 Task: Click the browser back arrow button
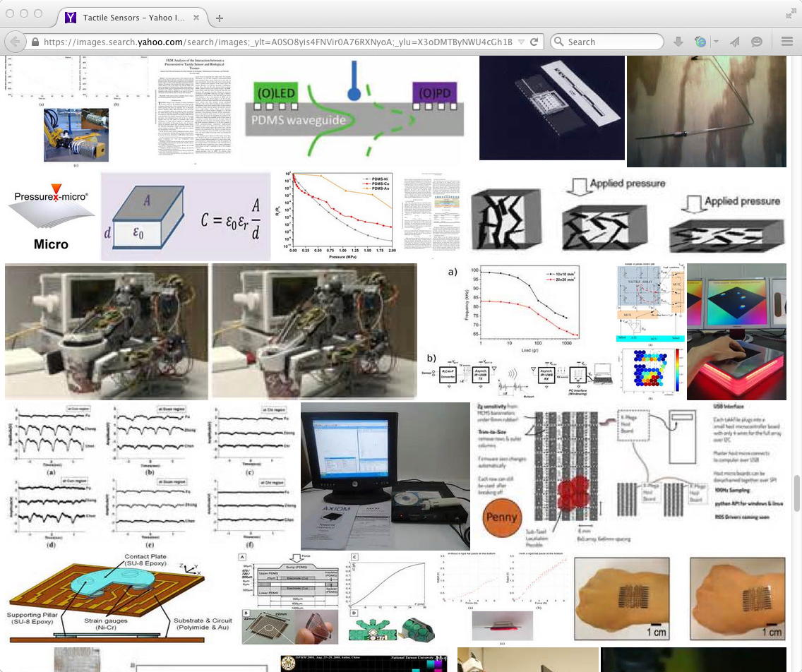tap(16, 42)
